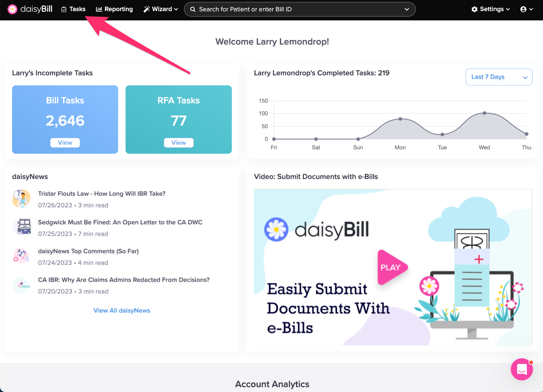Select the Tasks clipboard icon
This screenshot has height=392, width=543.
pos(64,9)
